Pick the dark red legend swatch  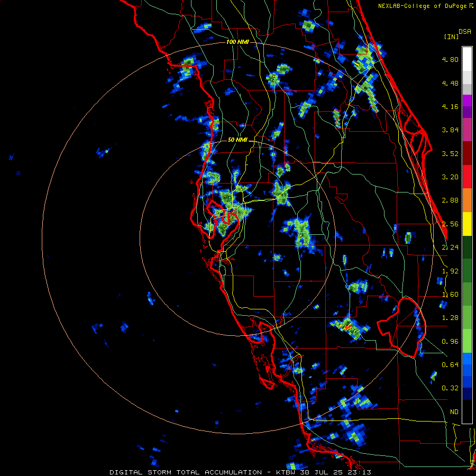467,153
